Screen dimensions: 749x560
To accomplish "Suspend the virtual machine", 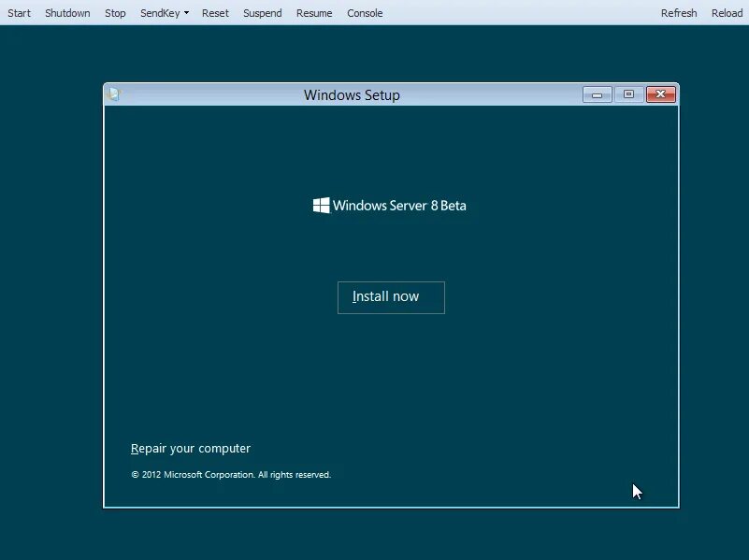I will [x=262, y=13].
